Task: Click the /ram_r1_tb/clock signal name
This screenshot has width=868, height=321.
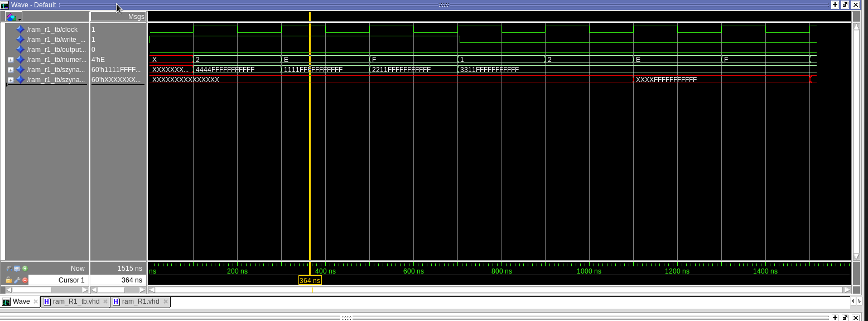Action: (52, 30)
